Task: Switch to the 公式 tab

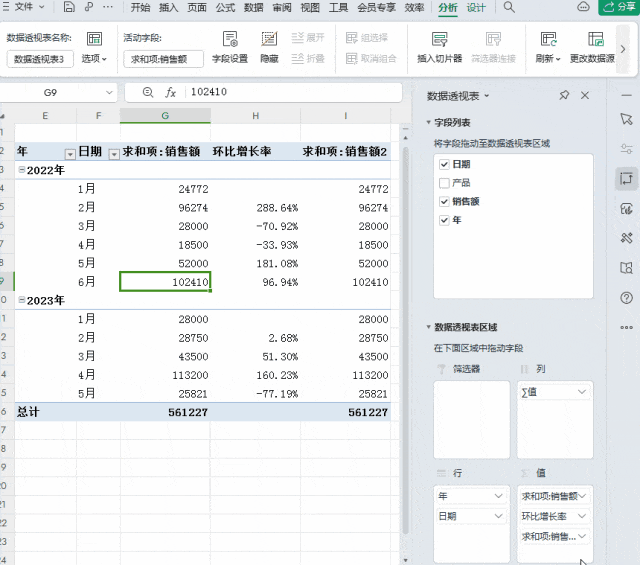Action: (225, 7)
